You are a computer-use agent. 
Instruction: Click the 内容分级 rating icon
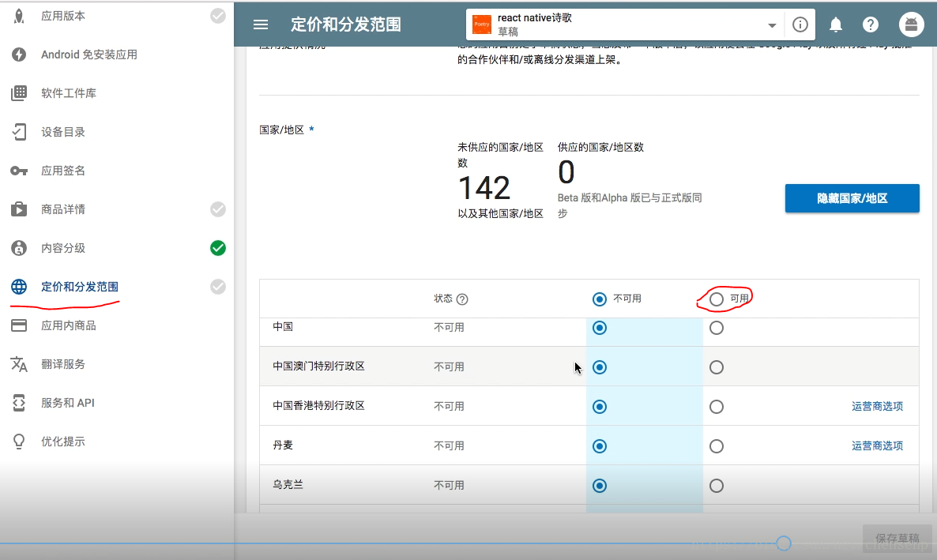point(19,248)
